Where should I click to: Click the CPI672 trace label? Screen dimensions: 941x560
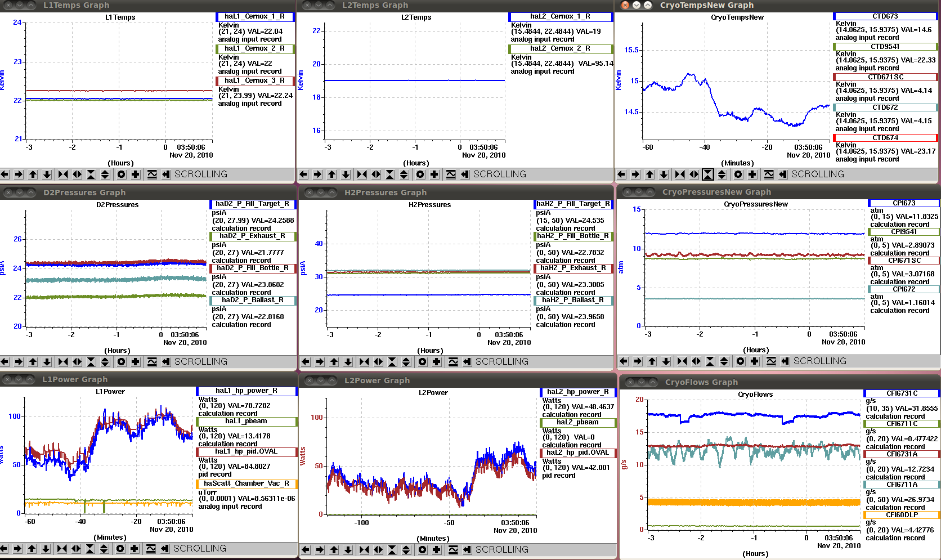(x=904, y=289)
